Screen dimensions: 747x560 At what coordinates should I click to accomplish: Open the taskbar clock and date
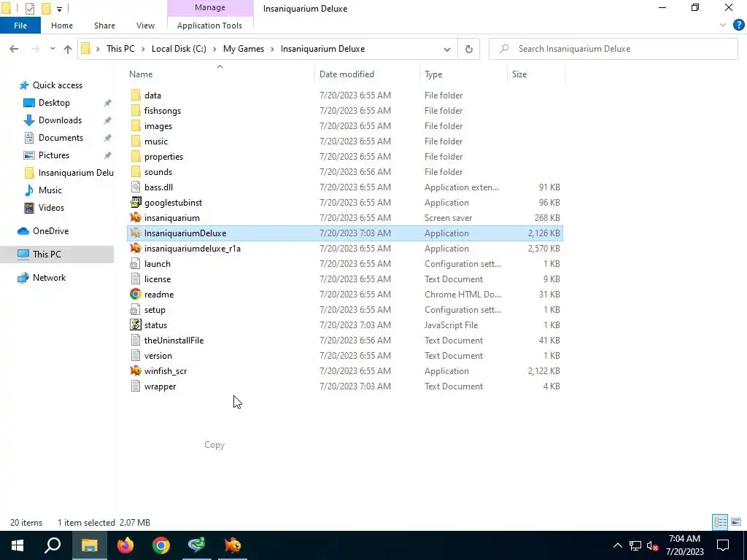tap(684, 545)
